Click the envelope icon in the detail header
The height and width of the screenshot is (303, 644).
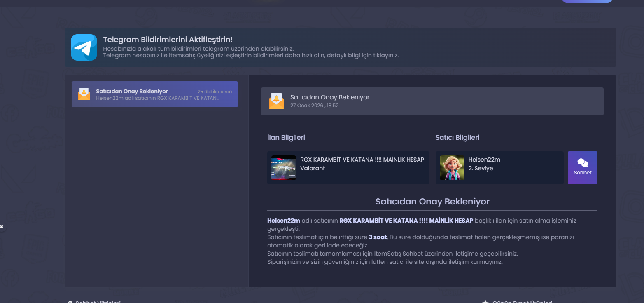(x=276, y=101)
